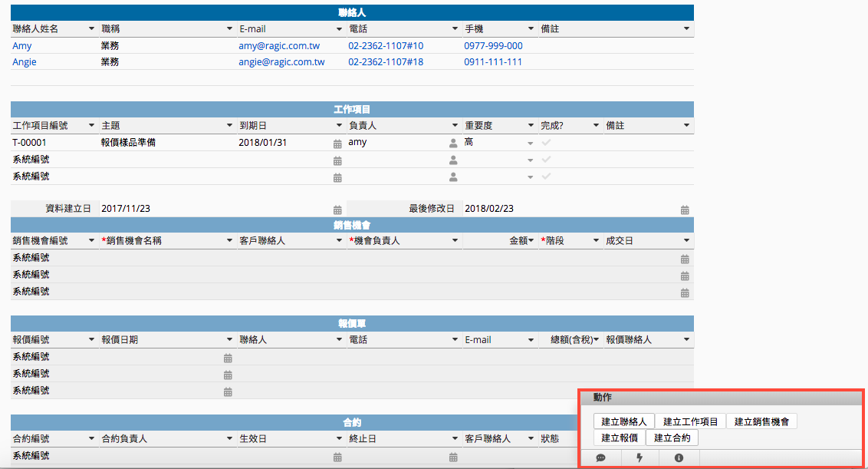Open calendar icon next to 最後修改日 2018/02/23
868x469 pixels.
pos(685,210)
